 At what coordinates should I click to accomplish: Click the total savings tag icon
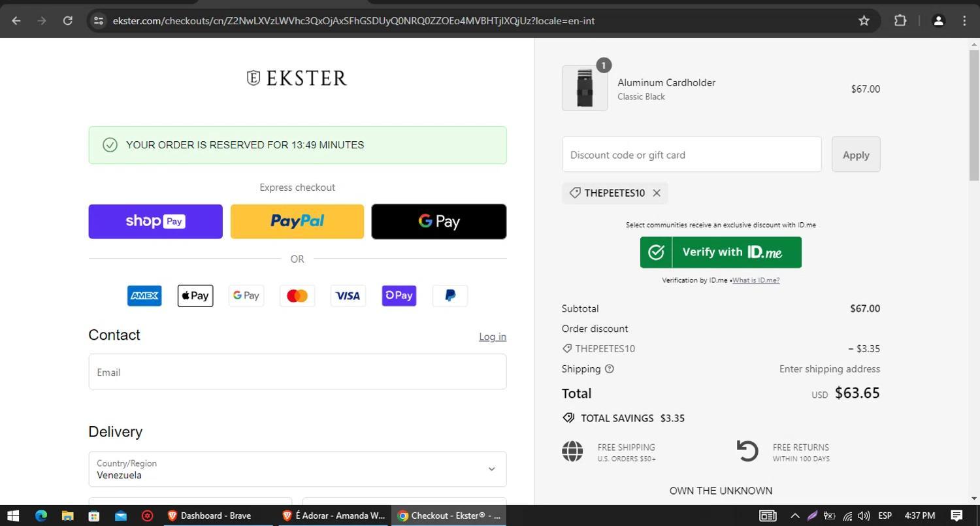click(568, 418)
